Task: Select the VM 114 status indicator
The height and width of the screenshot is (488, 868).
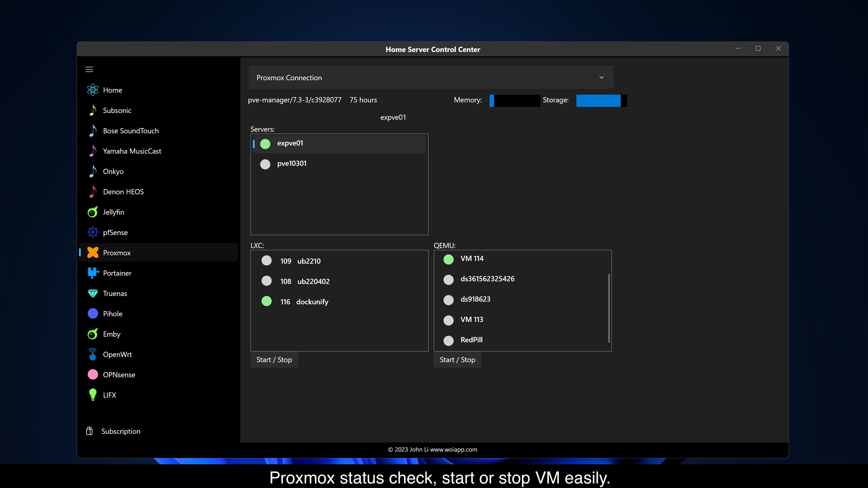Action: 448,259
